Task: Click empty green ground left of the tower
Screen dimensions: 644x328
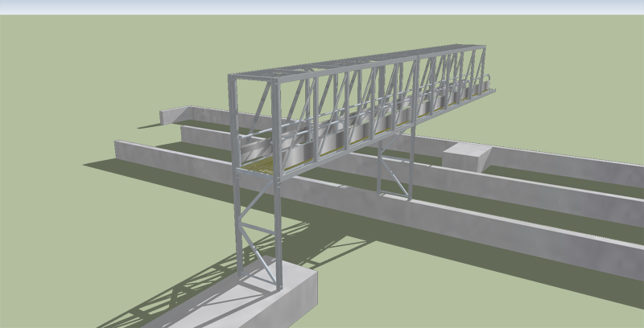Action: click(x=80, y=241)
